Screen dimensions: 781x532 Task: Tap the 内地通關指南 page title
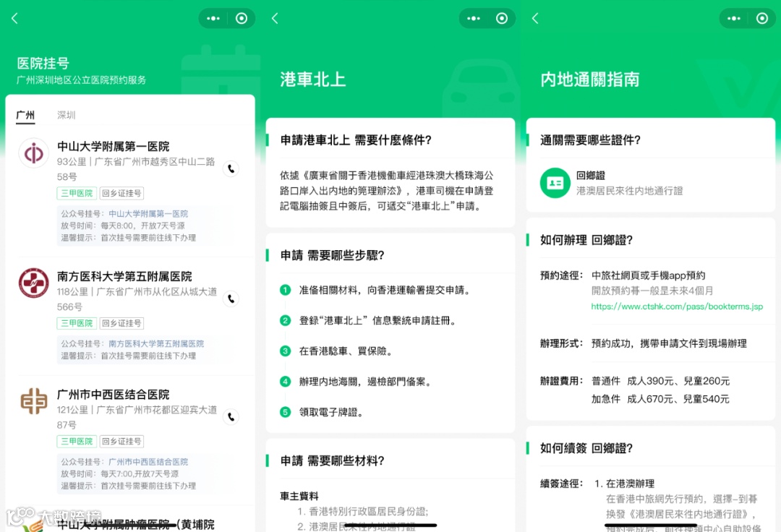coord(590,80)
